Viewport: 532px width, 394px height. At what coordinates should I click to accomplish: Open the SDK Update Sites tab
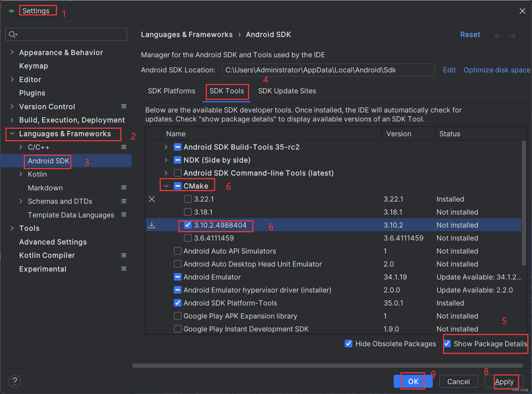pos(287,91)
